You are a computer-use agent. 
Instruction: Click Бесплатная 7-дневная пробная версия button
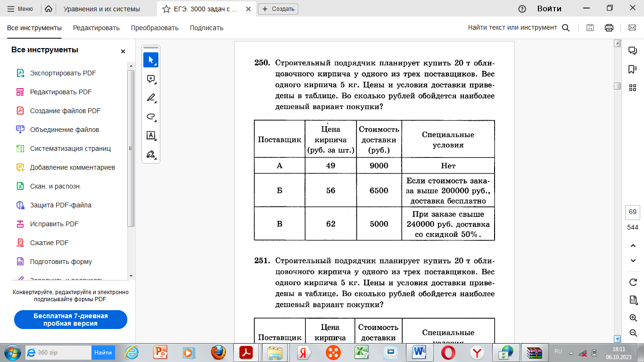tap(71, 320)
